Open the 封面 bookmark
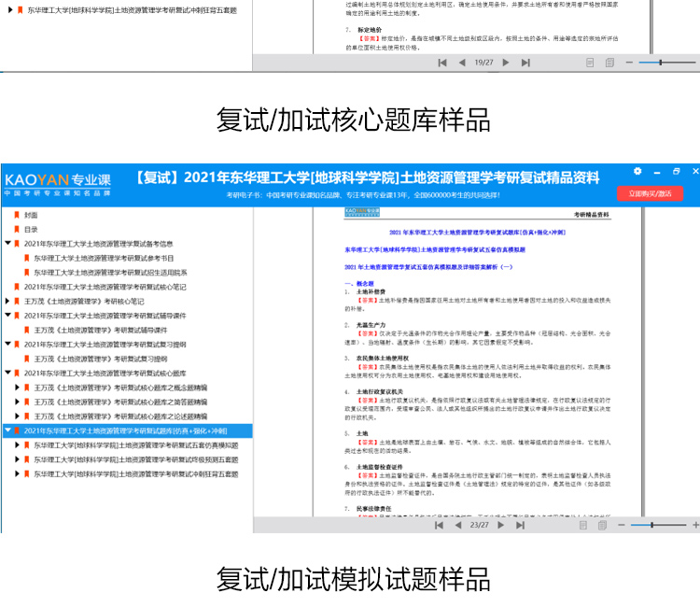This screenshot has width=700, height=607. 31,215
